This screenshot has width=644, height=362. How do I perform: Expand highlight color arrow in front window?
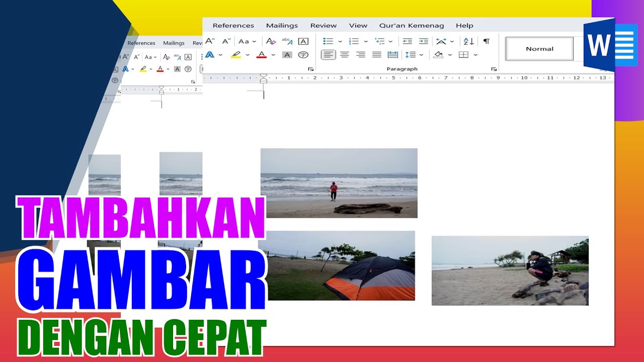pyautogui.click(x=247, y=55)
